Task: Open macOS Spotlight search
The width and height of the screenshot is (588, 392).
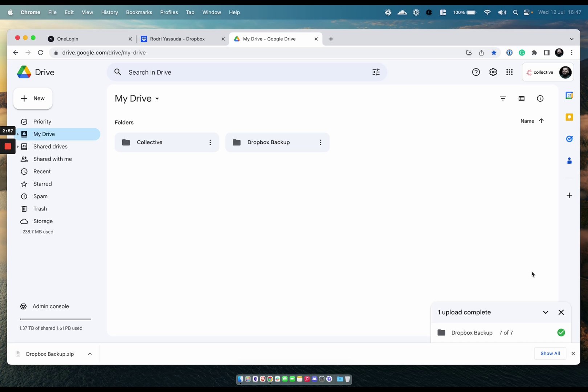Action: click(515, 12)
